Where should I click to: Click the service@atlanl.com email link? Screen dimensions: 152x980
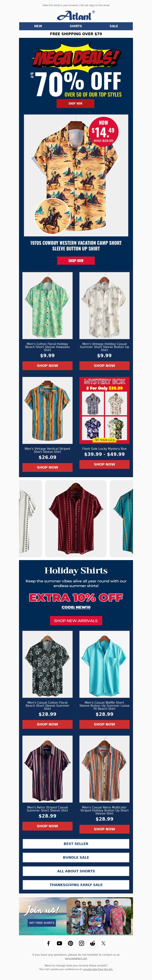tap(76, 959)
